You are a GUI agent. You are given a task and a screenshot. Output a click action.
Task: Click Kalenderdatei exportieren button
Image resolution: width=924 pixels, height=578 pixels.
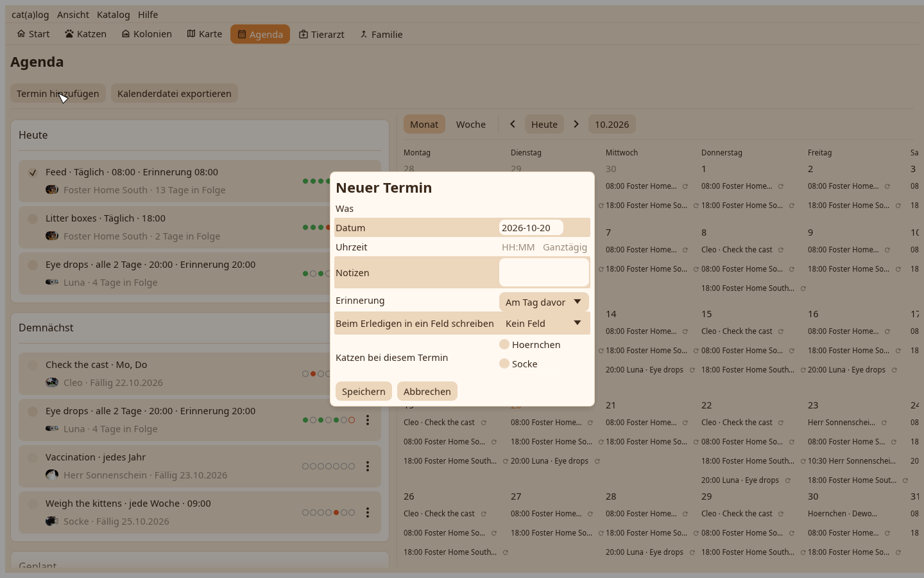175,93
